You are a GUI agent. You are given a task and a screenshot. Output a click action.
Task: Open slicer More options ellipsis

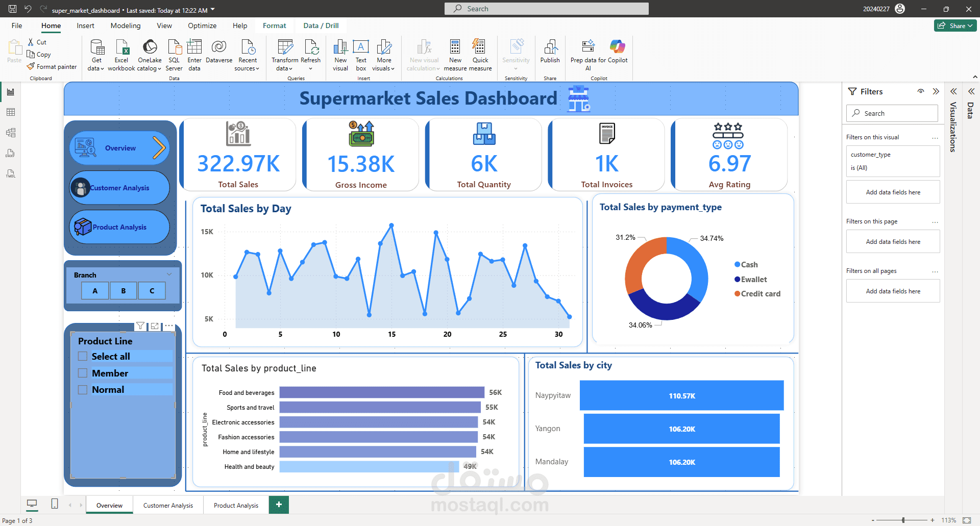(x=169, y=325)
